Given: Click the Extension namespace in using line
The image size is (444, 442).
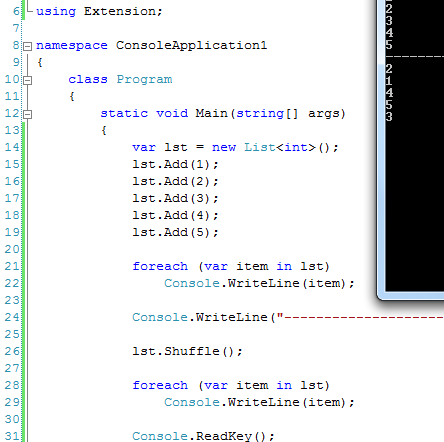Looking at the screenshot, I should coord(120,11).
